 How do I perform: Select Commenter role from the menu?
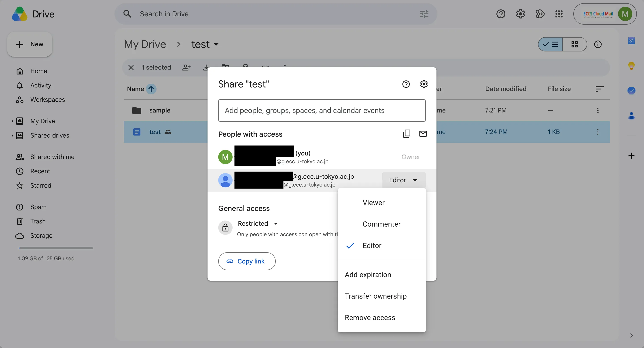(x=381, y=224)
